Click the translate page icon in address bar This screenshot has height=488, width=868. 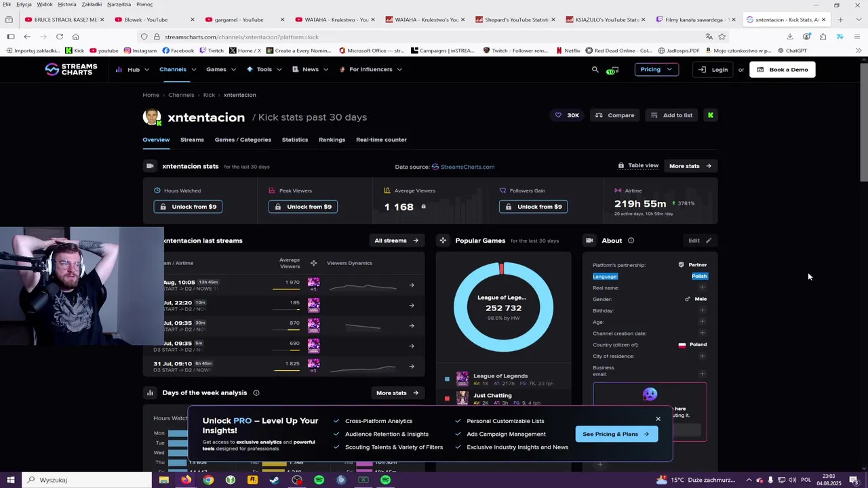(x=709, y=37)
